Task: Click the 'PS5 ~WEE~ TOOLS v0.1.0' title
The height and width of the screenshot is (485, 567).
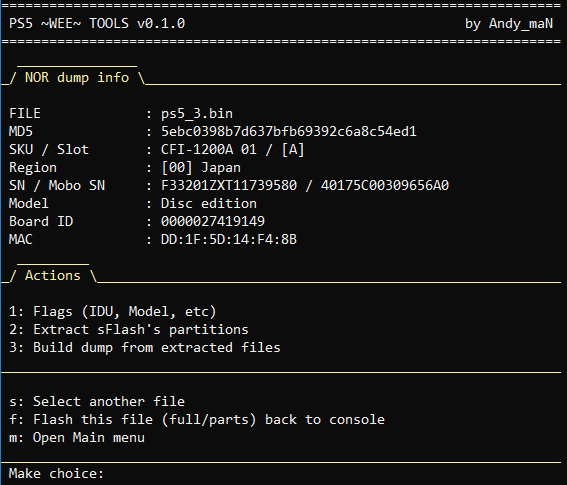Action: coord(97,24)
